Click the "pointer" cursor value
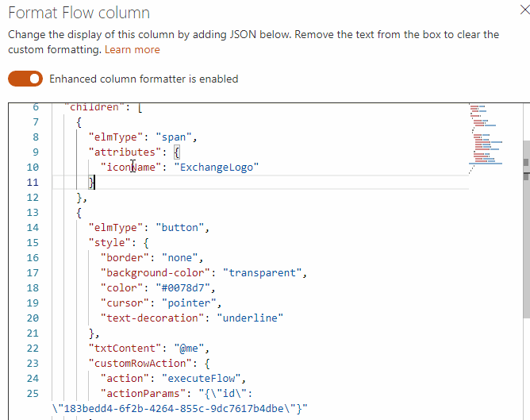Viewport: 530px width, 420px height. (x=190, y=302)
